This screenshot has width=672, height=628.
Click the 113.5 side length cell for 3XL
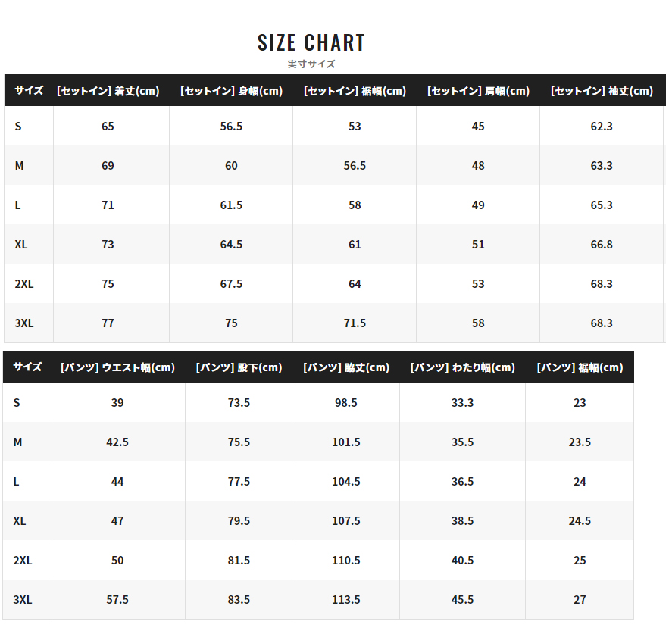(x=346, y=599)
